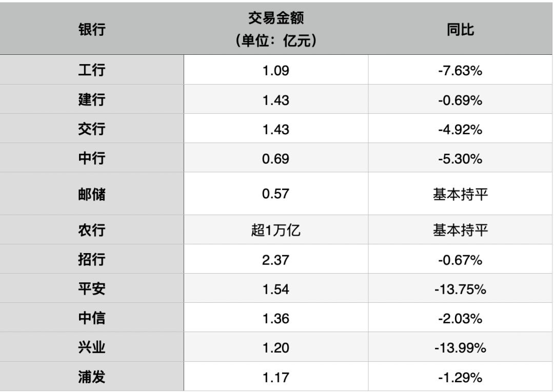
Task: Select the 建行 bank name cell
Action: point(91,100)
